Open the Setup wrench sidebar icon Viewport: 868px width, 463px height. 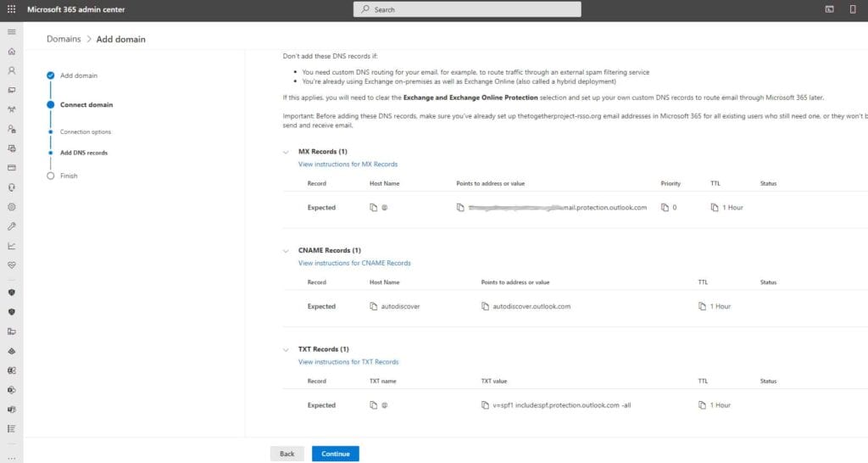point(12,226)
